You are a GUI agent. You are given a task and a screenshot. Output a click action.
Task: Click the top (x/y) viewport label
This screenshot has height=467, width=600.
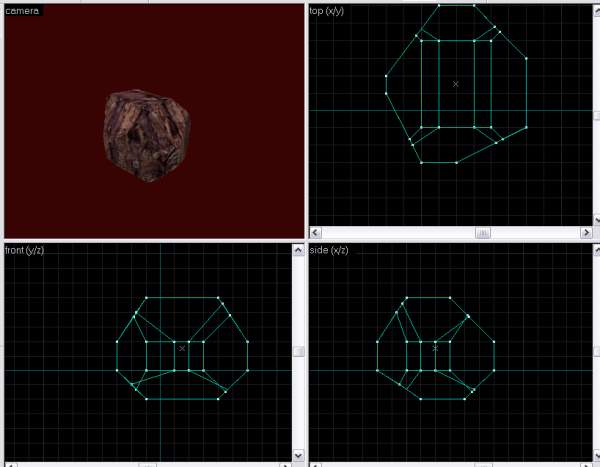coord(332,10)
